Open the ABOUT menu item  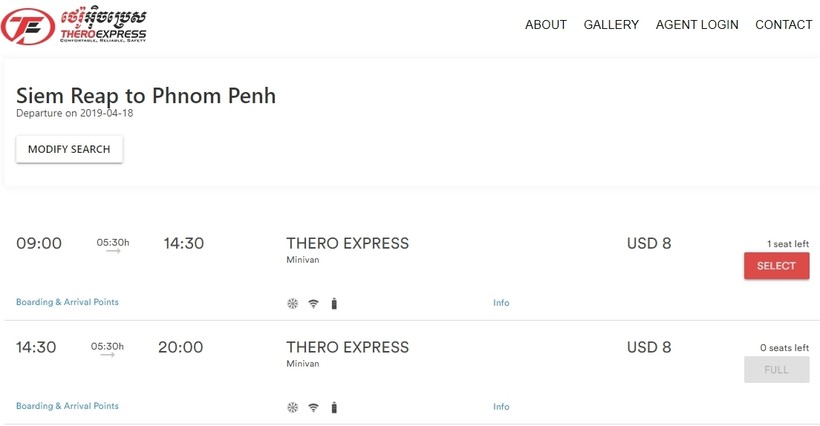click(546, 25)
